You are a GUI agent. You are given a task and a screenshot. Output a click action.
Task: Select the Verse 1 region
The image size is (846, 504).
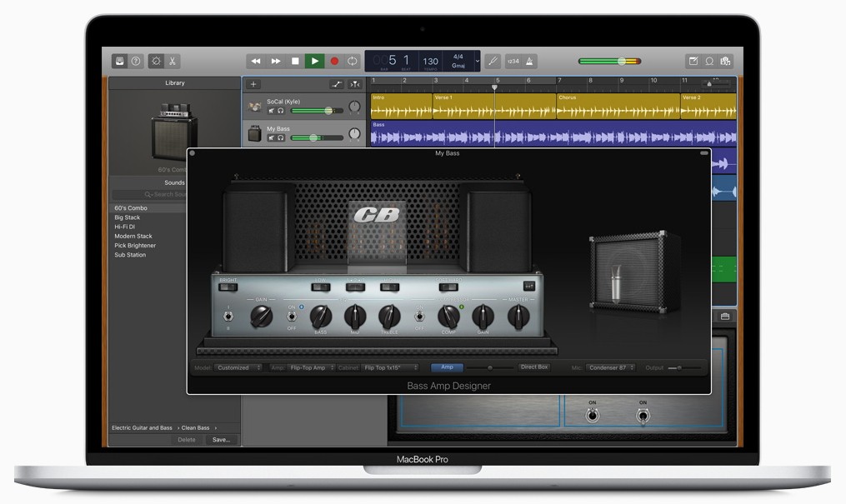pos(494,106)
